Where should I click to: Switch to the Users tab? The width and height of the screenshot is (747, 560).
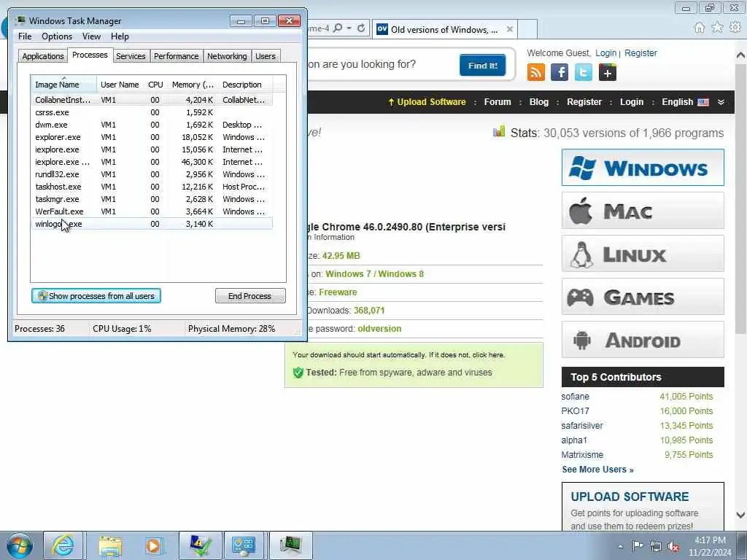pyautogui.click(x=266, y=56)
